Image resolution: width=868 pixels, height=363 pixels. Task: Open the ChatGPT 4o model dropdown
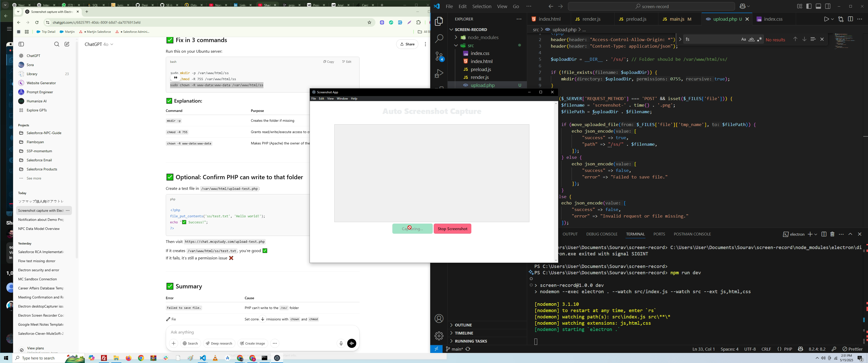coord(99,44)
